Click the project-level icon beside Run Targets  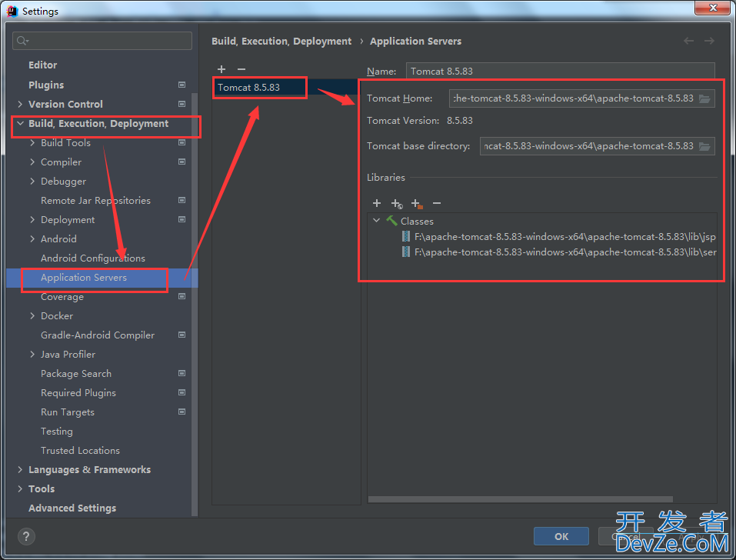pyautogui.click(x=182, y=412)
